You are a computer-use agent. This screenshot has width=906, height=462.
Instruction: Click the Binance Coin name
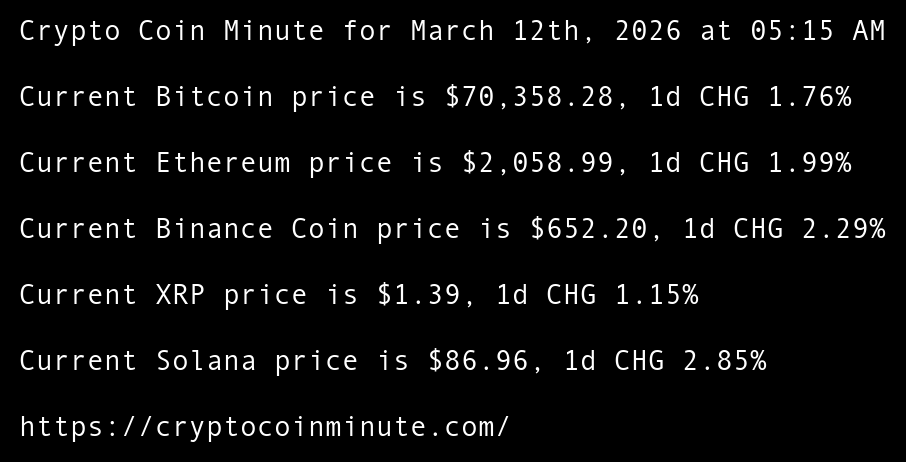tap(257, 229)
